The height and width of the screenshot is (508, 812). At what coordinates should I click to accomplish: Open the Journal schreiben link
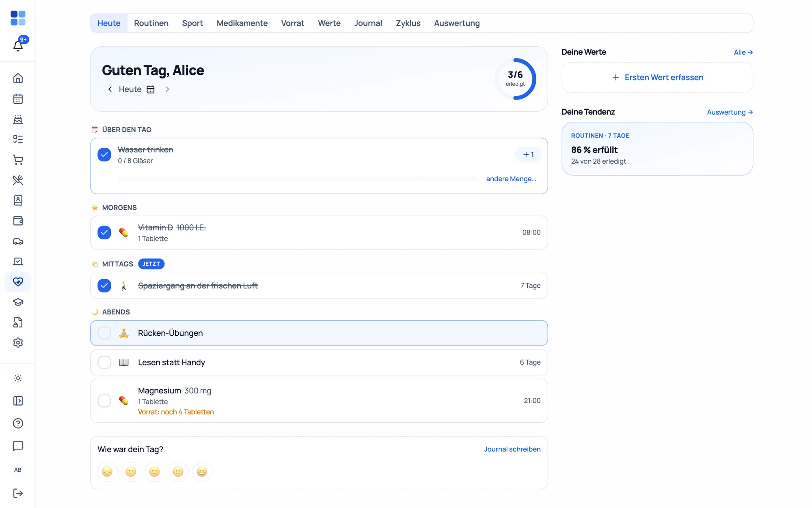point(512,449)
